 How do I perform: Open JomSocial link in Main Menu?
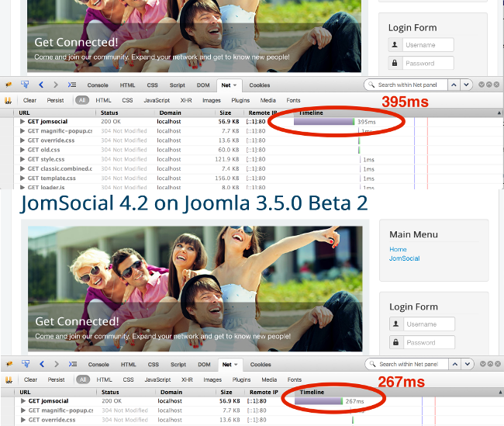tap(404, 258)
